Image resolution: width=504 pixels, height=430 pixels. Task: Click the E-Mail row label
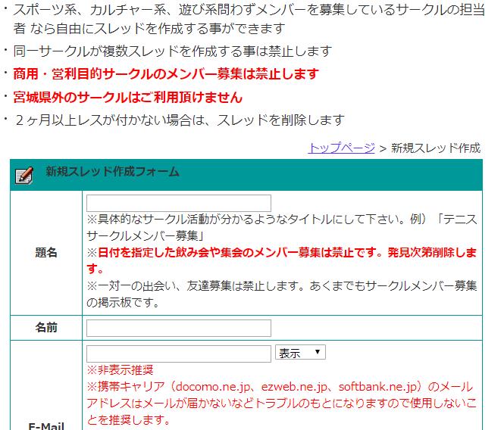pyautogui.click(x=46, y=426)
